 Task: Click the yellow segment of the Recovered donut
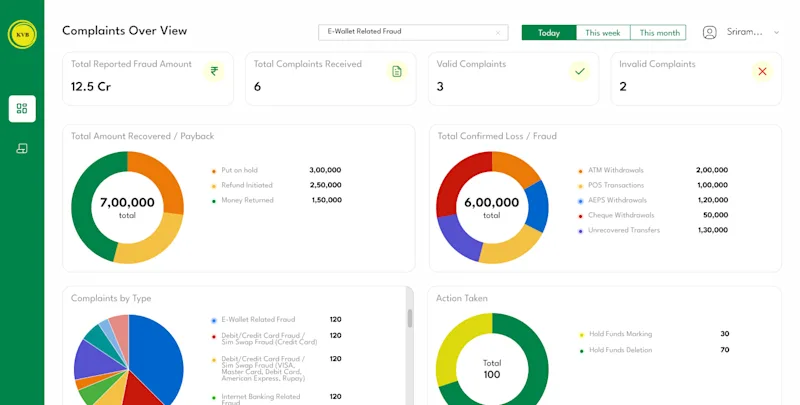(156, 245)
